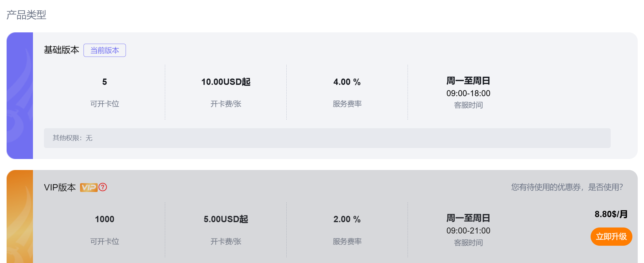Viewport: 644px width, 263px height.
Task: Click the VIP plan's 1000 可开卡位 value
Action: (105, 219)
